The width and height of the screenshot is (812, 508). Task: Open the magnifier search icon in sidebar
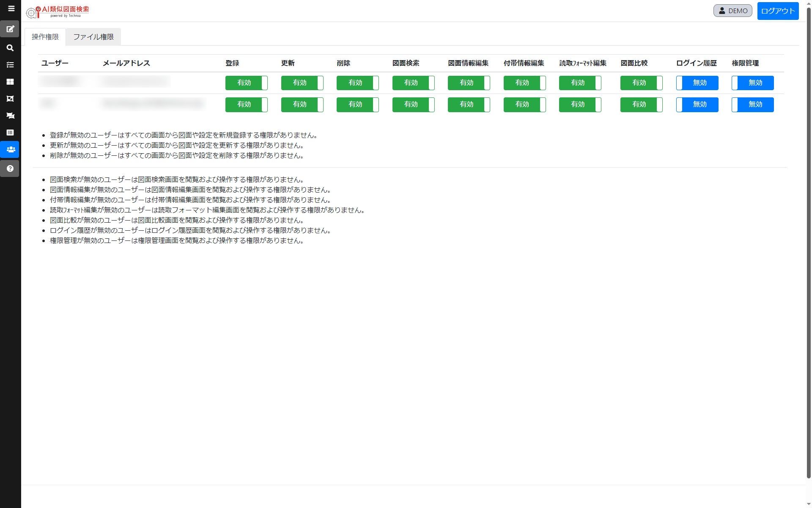pyautogui.click(x=10, y=48)
